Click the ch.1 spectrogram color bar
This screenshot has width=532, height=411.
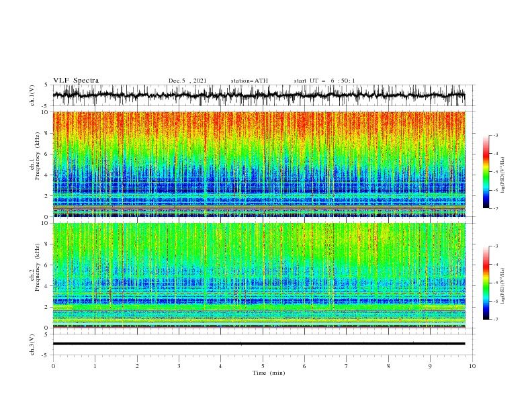pos(486,172)
